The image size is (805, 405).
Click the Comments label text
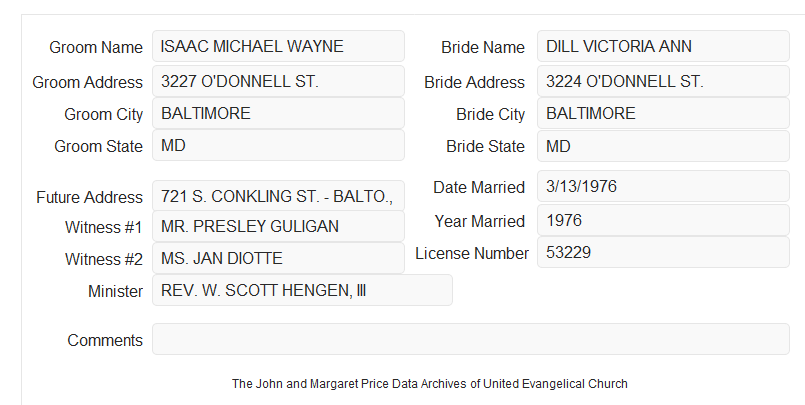[x=105, y=340]
